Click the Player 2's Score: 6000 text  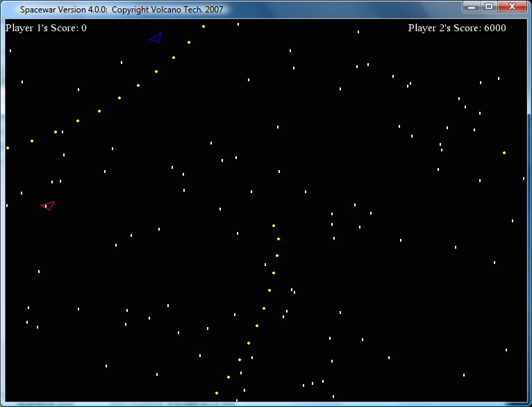[457, 28]
